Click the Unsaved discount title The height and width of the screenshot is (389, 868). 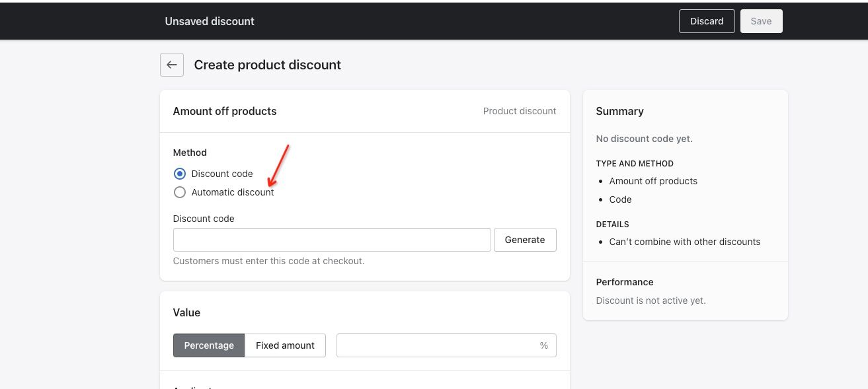click(210, 21)
